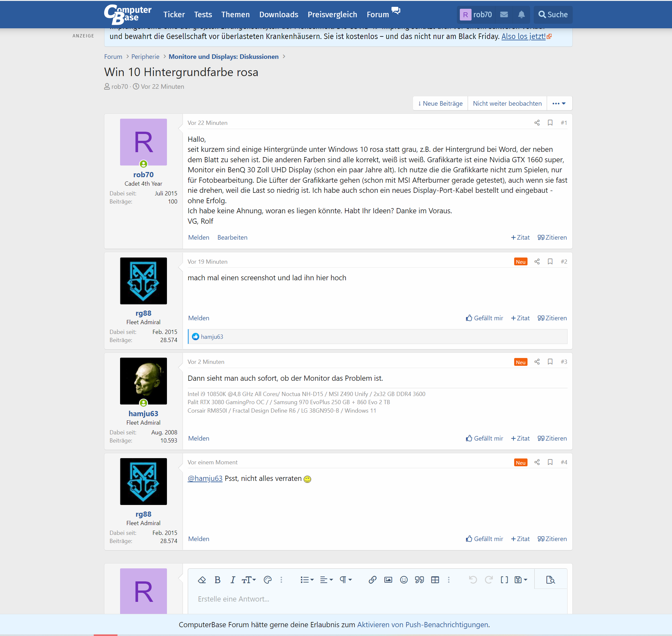Bookmark post #3 with the bookmark icon

tap(550, 362)
